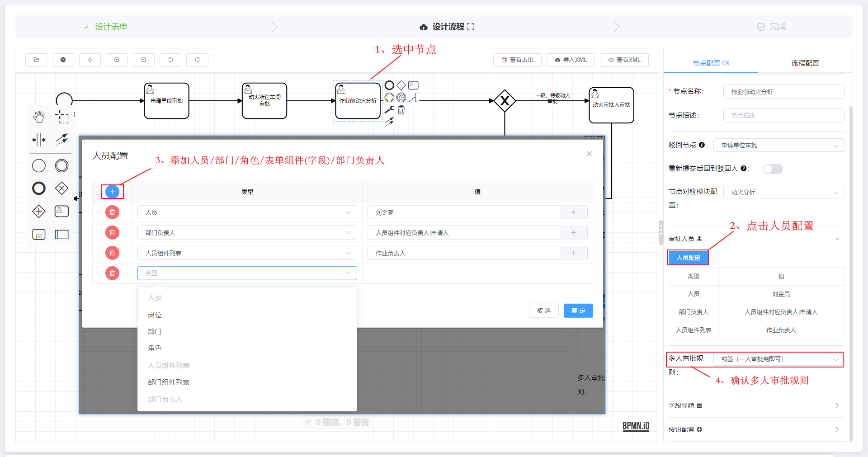Viewport: 868px width, 457px height.
Task: Create a pool/participant from the palette
Action: coord(61,234)
